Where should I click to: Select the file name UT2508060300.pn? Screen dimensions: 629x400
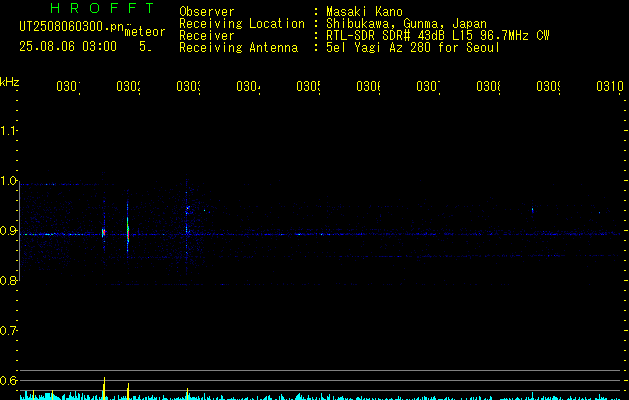tap(71, 26)
